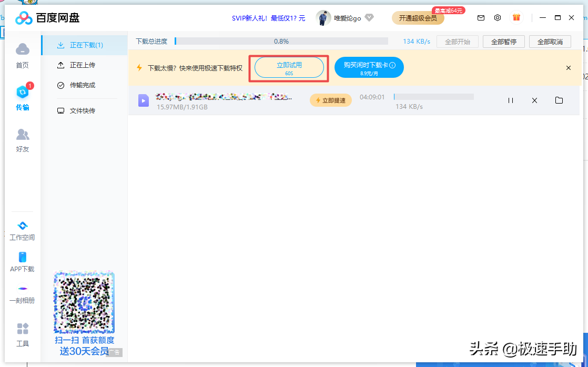Minimize the 百度网盘 window
Image resolution: width=588 pixels, height=367 pixels.
pos(542,18)
